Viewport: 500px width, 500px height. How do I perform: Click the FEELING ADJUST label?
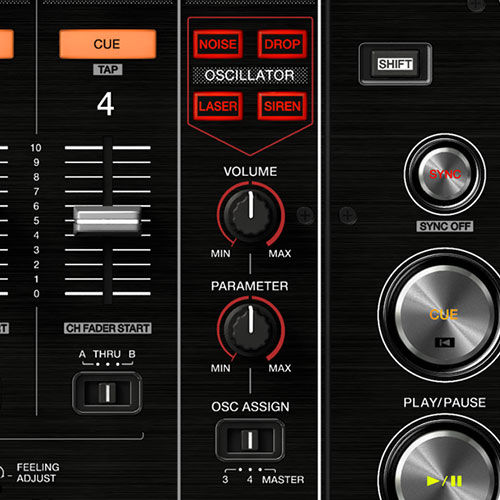(38, 473)
